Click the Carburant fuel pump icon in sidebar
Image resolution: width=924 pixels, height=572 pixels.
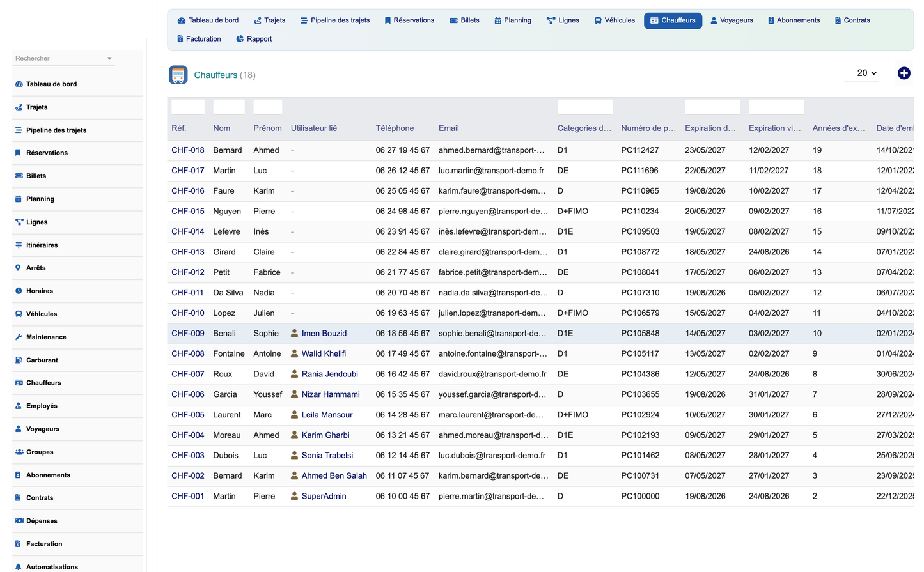pyautogui.click(x=19, y=360)
